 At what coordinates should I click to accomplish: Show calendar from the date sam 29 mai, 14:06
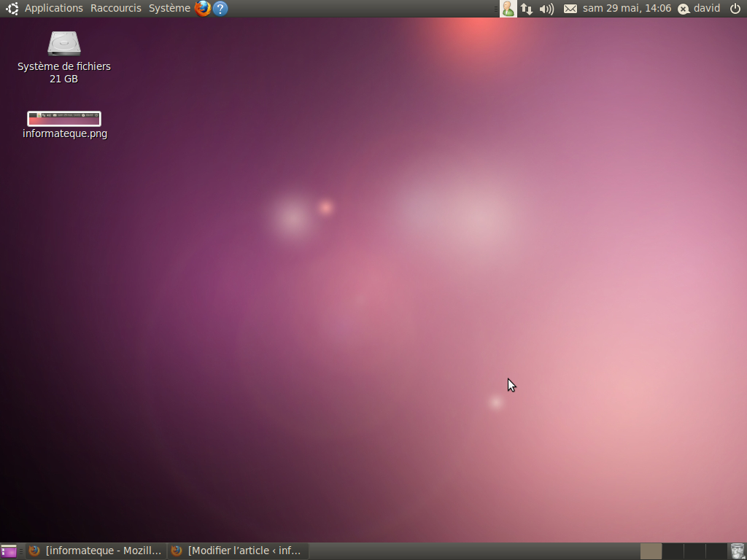click(627, 8)
